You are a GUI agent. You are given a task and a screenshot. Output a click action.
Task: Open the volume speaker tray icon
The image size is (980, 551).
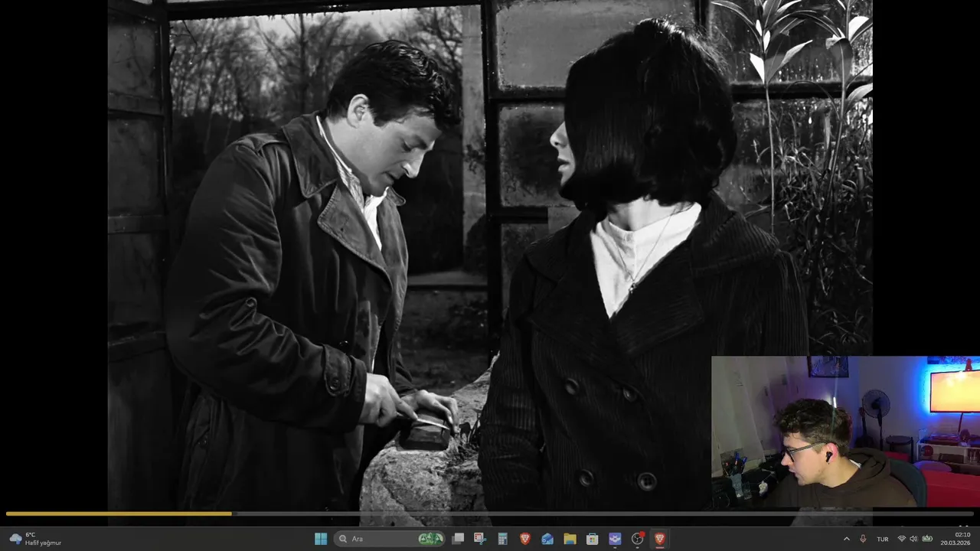tap(913, 539)
